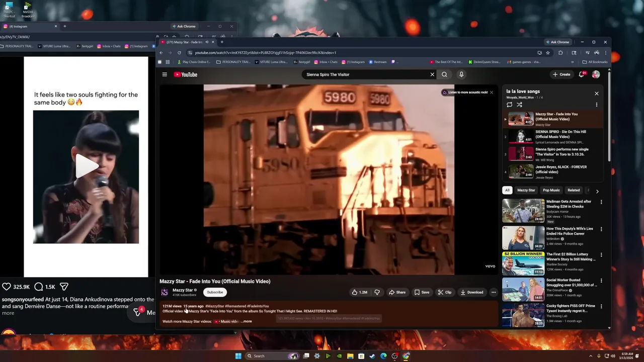Open the YouTube guide hamburger menu
The height and width of the screenshot is (362, 644).
165,74
